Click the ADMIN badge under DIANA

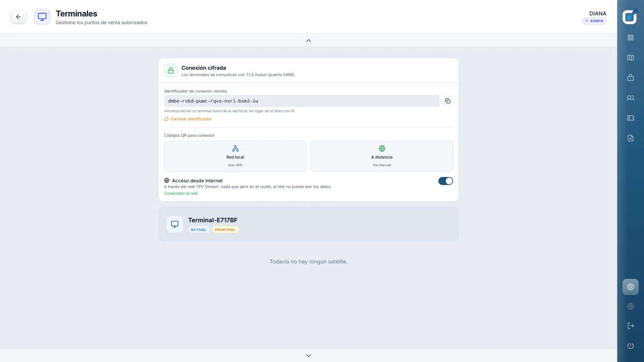(594, 21)
